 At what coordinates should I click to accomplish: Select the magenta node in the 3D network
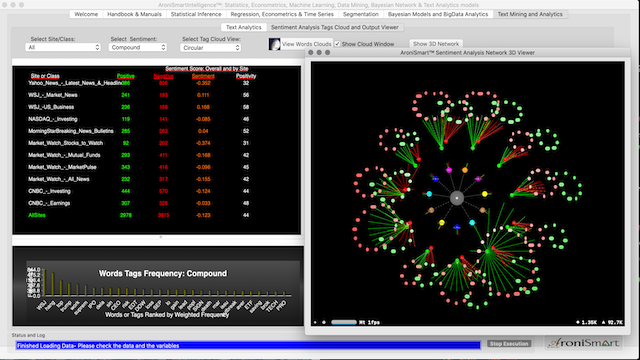click(449, 170)
